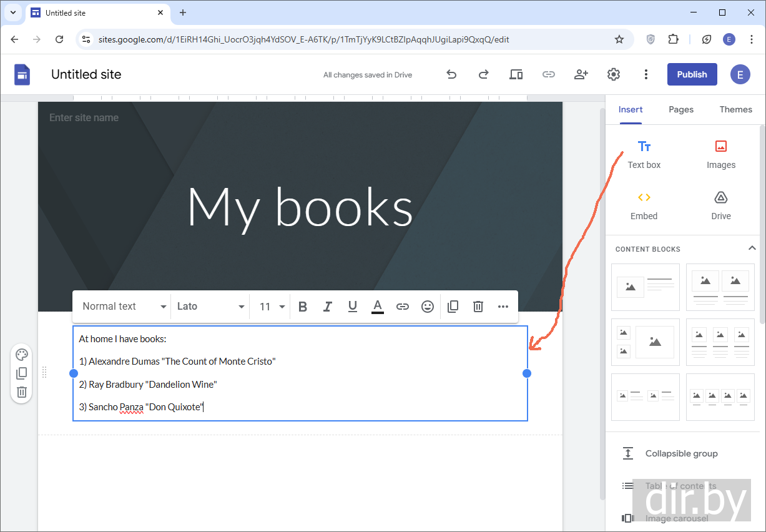Collapse the Content Blocks section
The height and width of the screenshot is (532, 766).
click(752, 249)
